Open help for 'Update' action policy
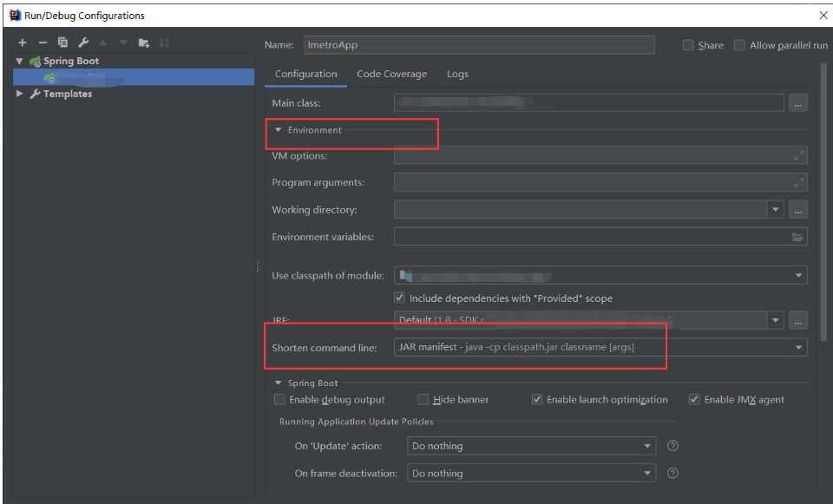Viewport: 833px width, 504px height. pos(672,446)
